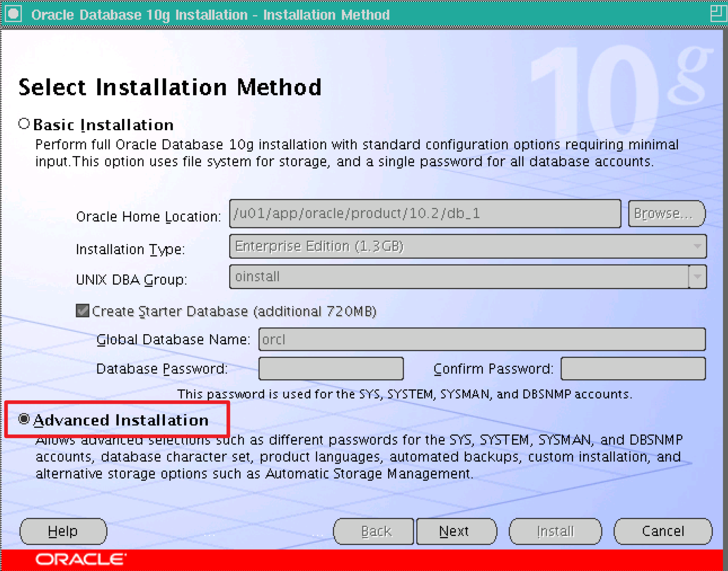Open Help for this installer page

tap(63, 531)
